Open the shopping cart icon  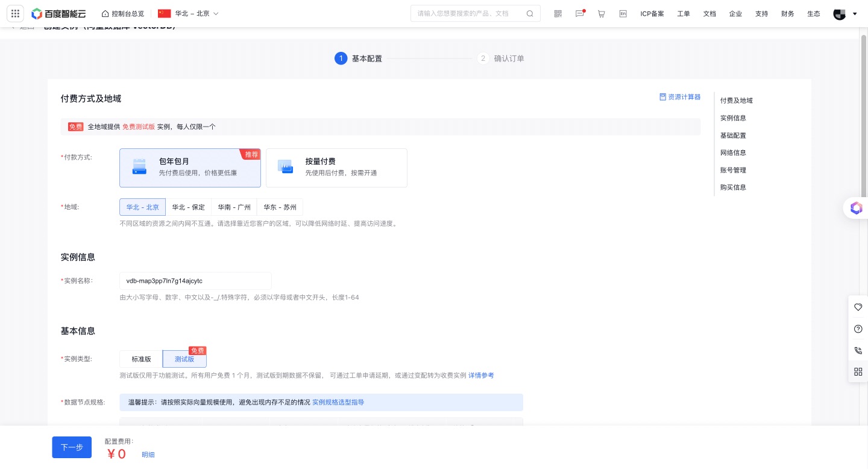coord(601,13)
